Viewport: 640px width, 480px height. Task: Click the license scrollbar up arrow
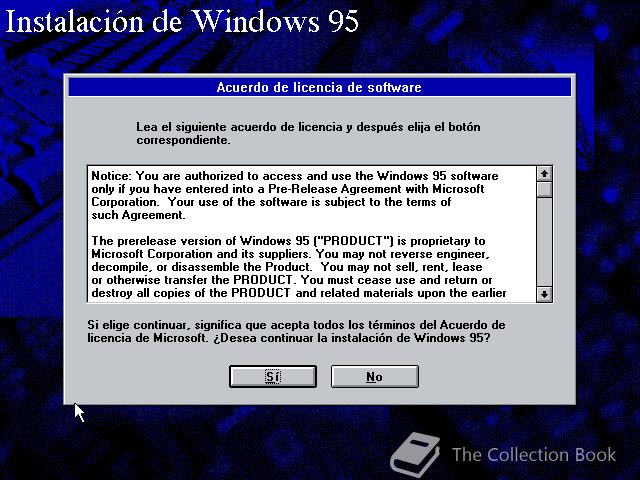coord(544,174)
